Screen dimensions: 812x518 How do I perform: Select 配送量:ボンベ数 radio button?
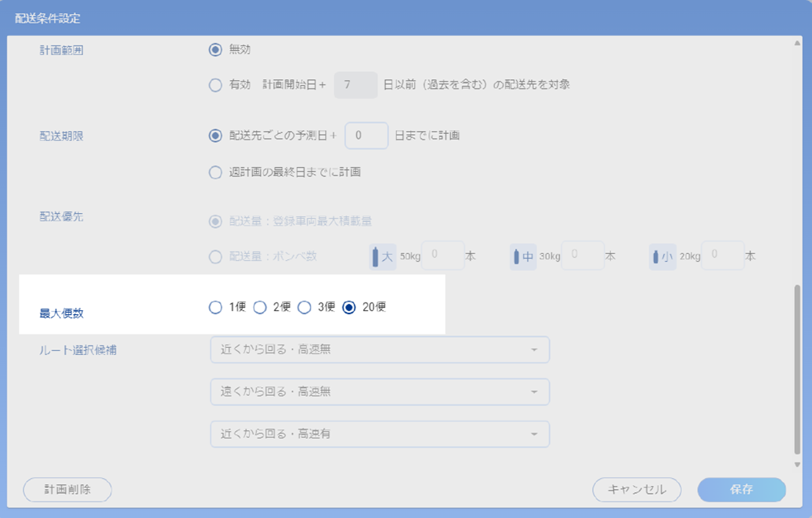(x=215, y=257)
